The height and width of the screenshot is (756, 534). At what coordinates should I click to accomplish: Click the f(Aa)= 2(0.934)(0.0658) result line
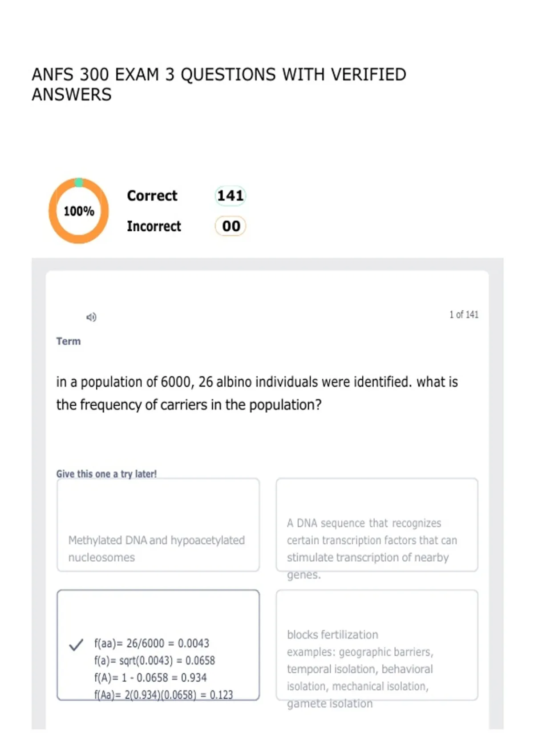(163, 695)
